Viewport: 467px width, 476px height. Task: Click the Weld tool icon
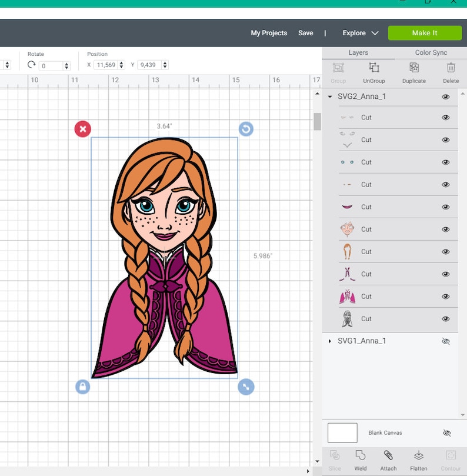click(360, 455)
